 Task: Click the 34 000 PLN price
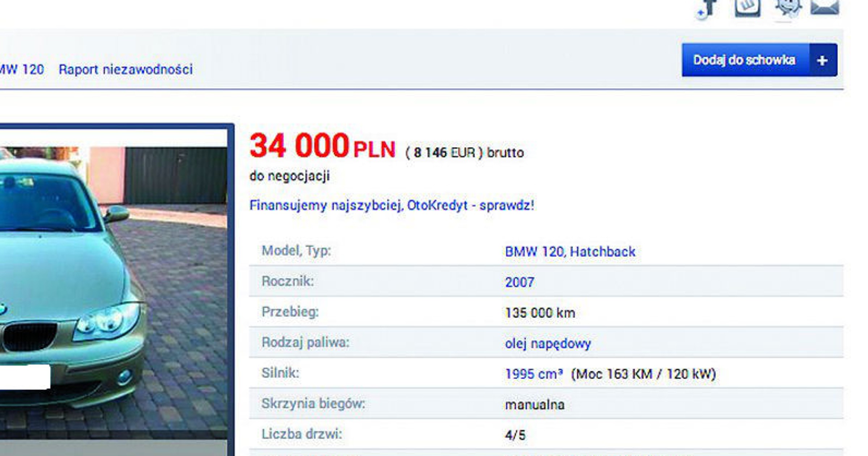point(322,145)
